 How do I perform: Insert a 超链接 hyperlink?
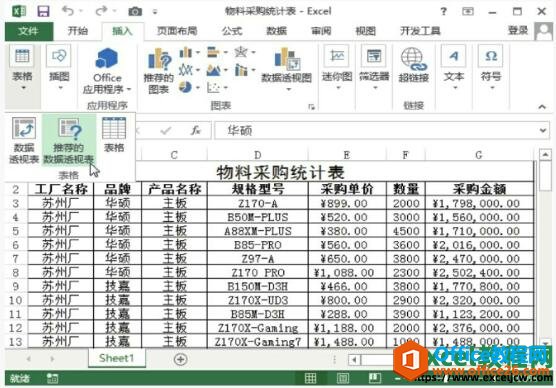[413, 66]
